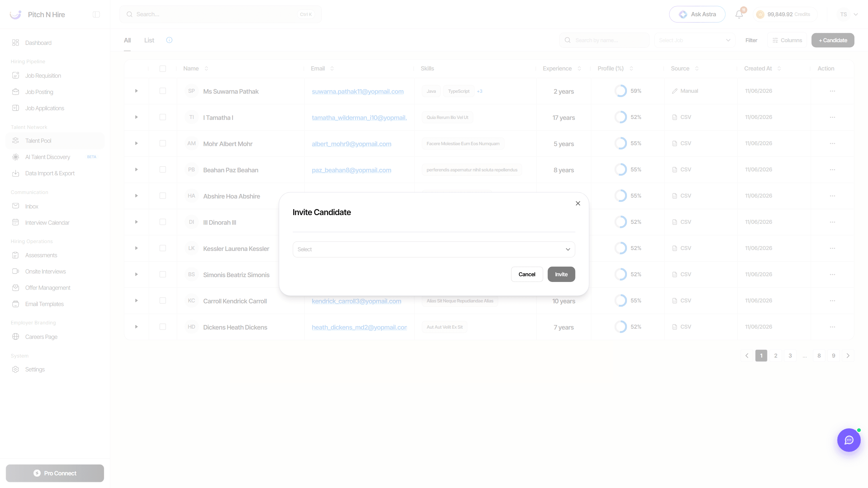
Task: Go to Job Requisition
Action: (x=55, y=75)
